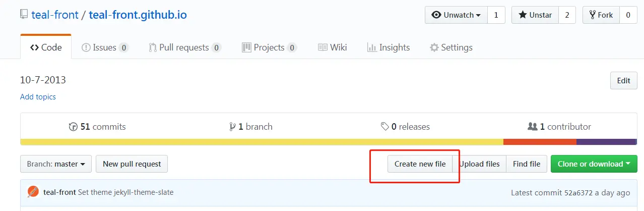The width and height of the screenshot is (644, 211).
Task: Open the teal-front owner link
Action: (55, 15)
